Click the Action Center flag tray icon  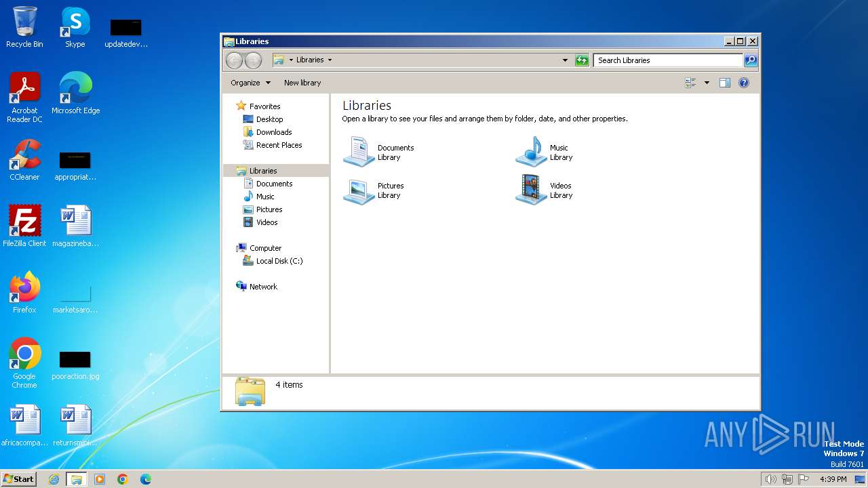[804, 479]
